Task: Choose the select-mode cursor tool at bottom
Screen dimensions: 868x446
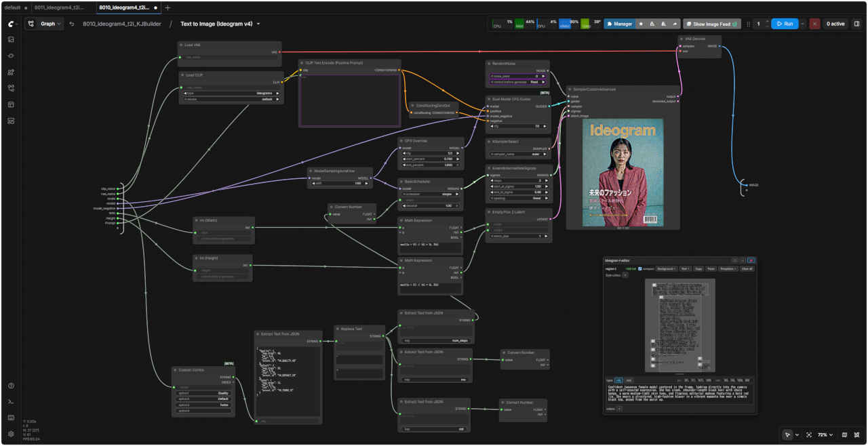Action: pyautogui.click(x=787, y=434)
